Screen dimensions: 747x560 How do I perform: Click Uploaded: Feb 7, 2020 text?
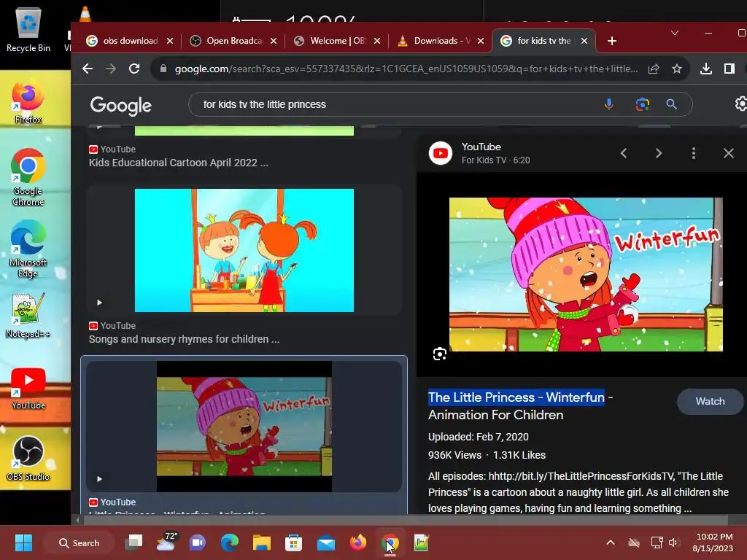click(x=479, y=437)
